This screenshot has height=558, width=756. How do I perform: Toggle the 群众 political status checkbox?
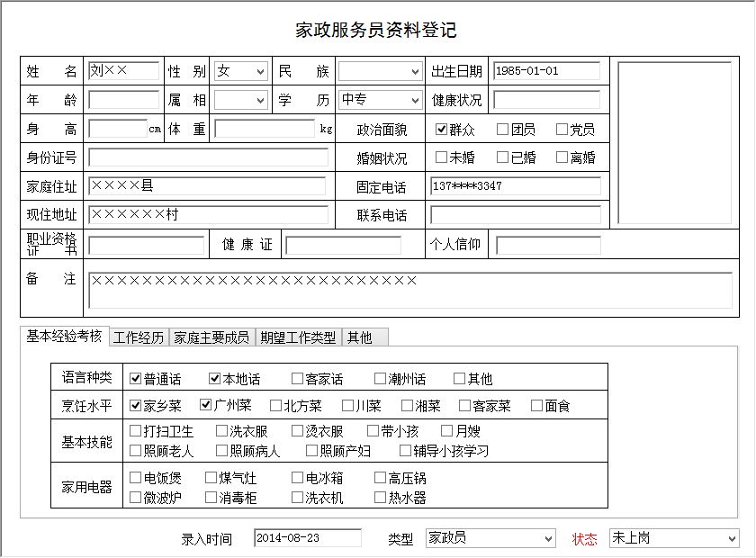click(442, 130)
